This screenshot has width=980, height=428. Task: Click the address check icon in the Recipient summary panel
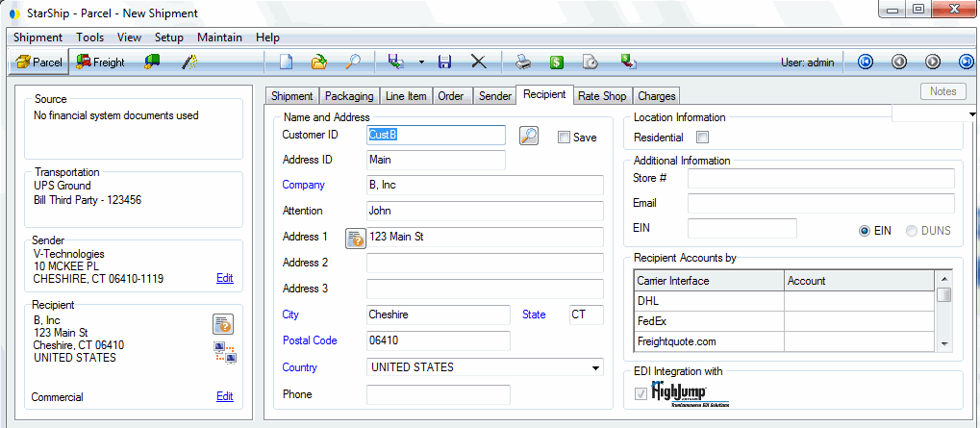[x=223, y=324]
